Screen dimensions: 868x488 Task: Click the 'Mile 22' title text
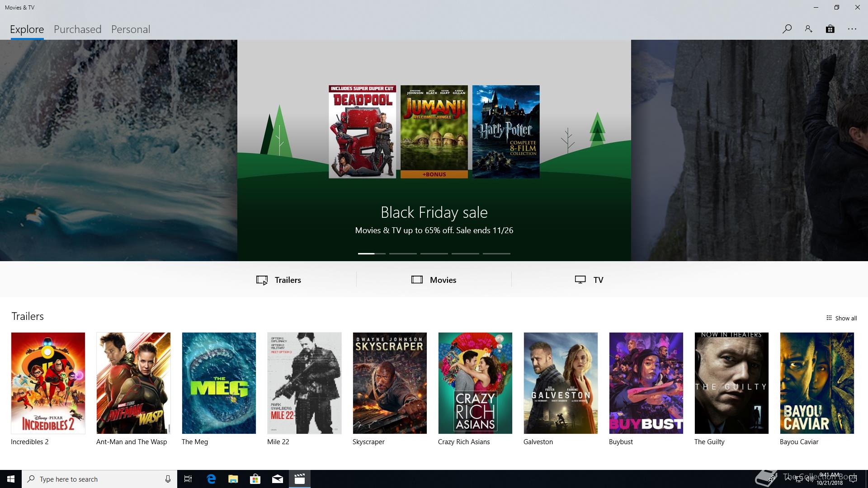278,442
